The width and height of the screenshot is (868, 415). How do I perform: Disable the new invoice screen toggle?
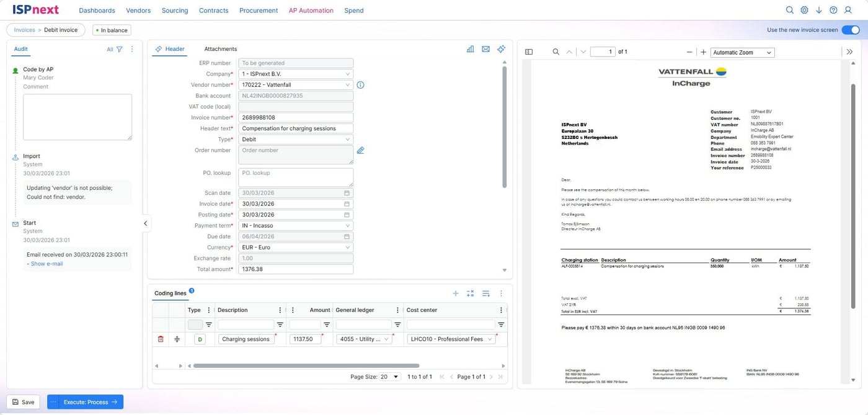tap(850, 30)
